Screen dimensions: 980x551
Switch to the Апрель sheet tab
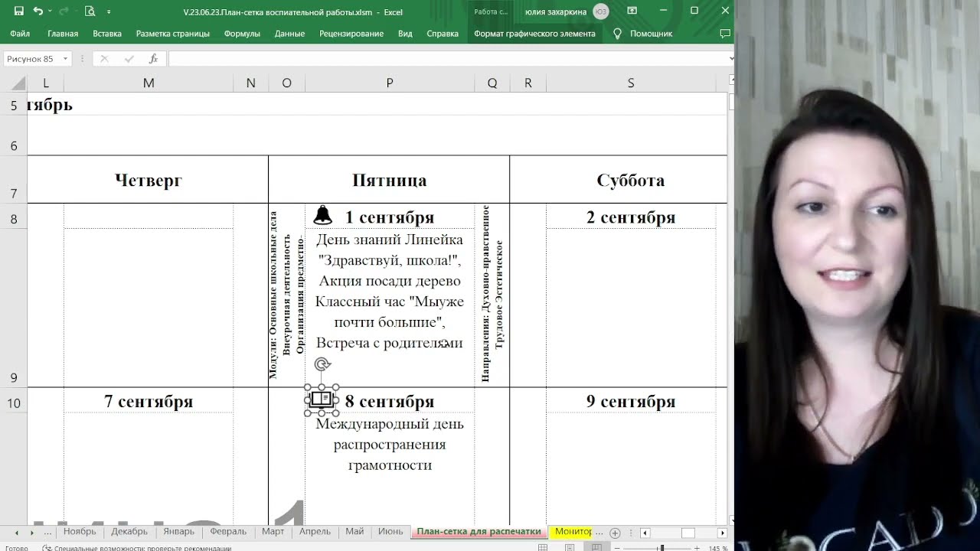click(x=315, y=532)
